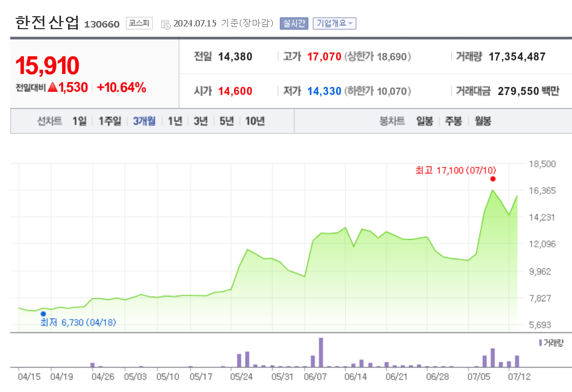Select the 3년 line chart tab

coord(200,121)
